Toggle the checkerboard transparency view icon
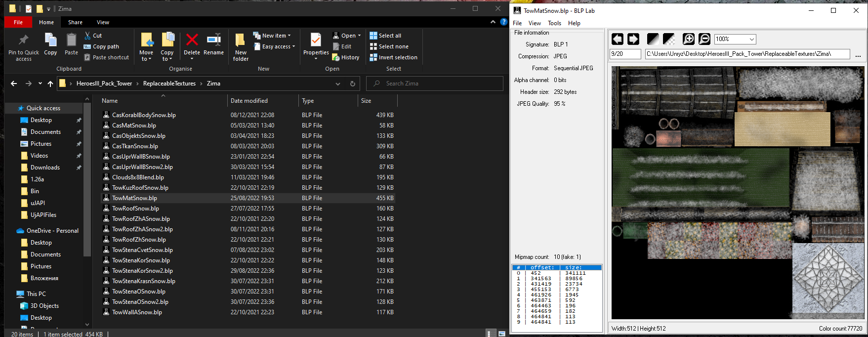 [x=669, y=39]
